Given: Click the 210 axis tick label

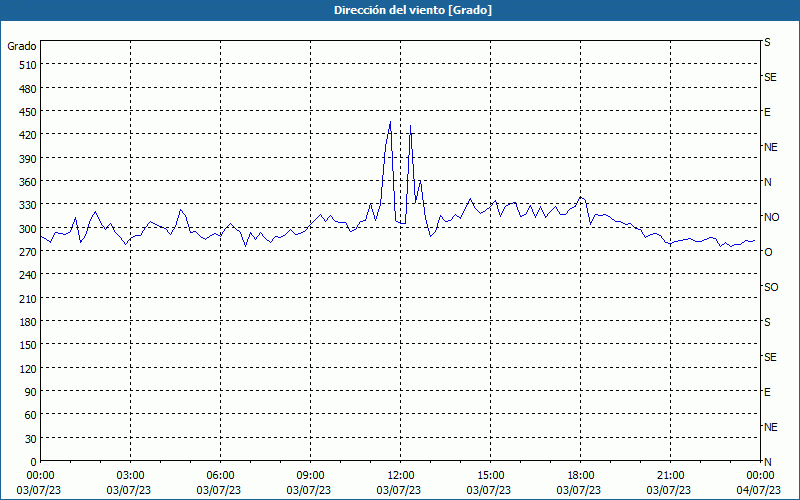Looking at the screenshot, I should coord(28,299).
